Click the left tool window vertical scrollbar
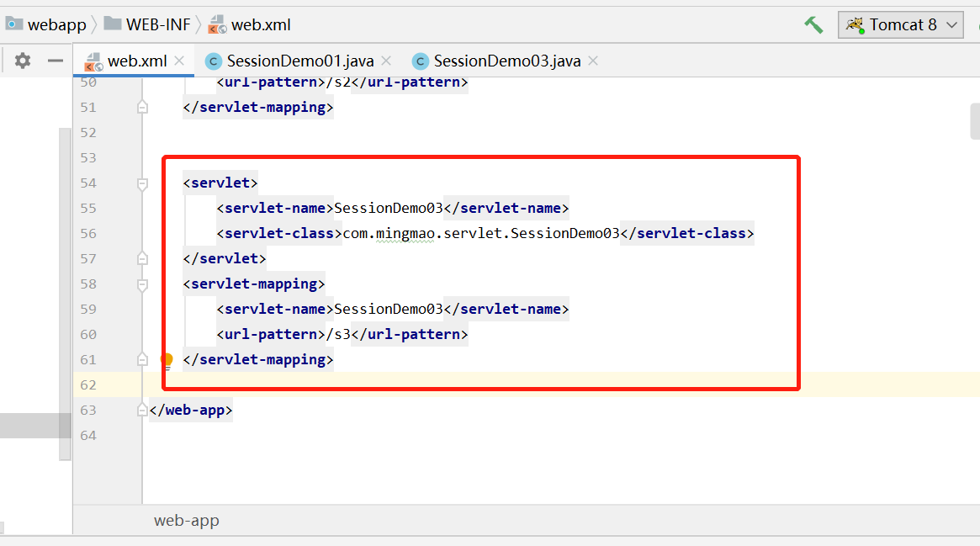 [65, 294]
